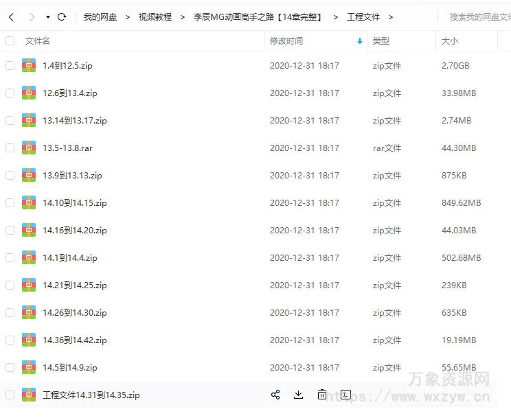Go to 我的网盘 in the breadcrumb
The height and width of the screenshot is (420, 511).
(x=100, y=16)
